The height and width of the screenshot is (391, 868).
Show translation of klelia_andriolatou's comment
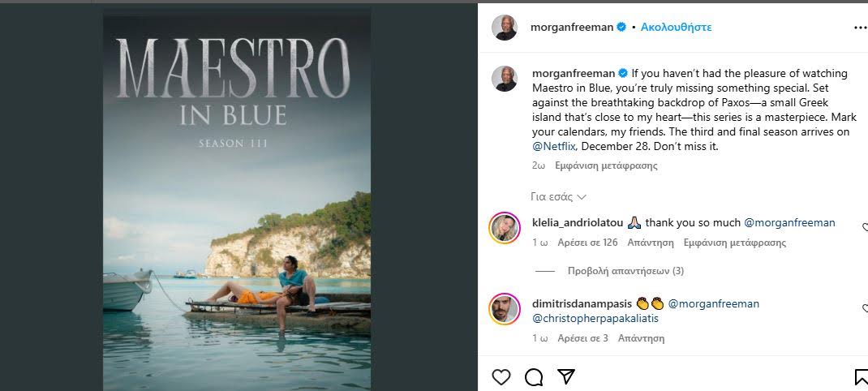pyautogui.click(x=735, y=243)
